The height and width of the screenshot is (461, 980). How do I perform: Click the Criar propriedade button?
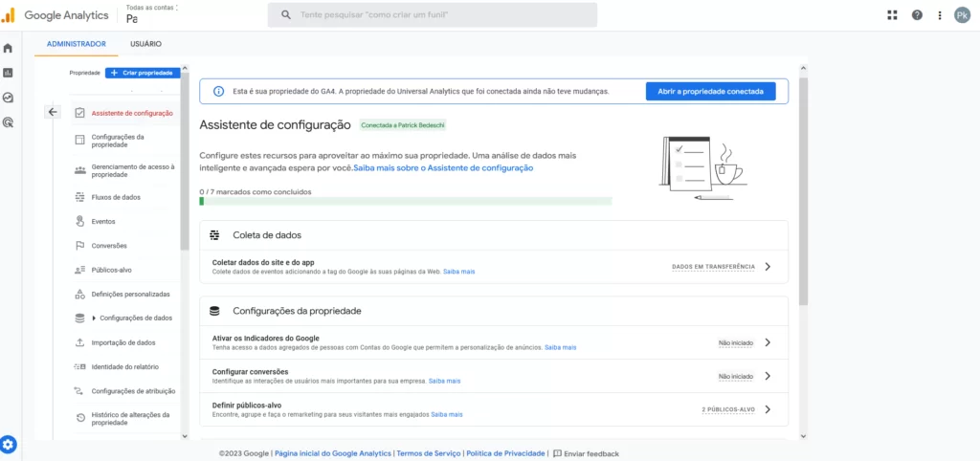tap(143, 73)
